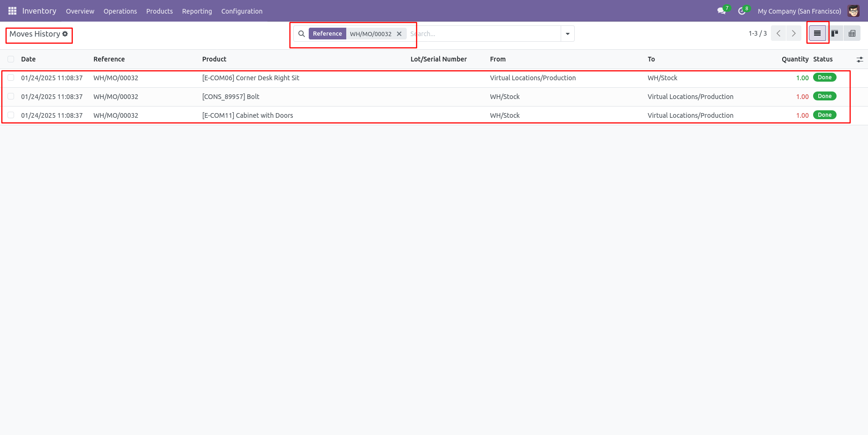Check the Cabinet with Doors row checkbox
Image resolution: width=868 pixels, height=435 pixels.
11,115
